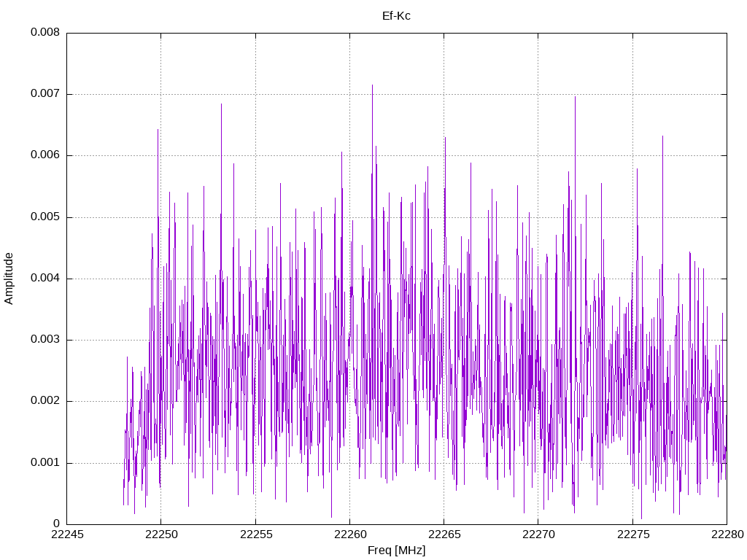The width and height of the screenshot is (747, 560).
Task: Click the 22265 x-axis tick label
Action: coord(444,534)
